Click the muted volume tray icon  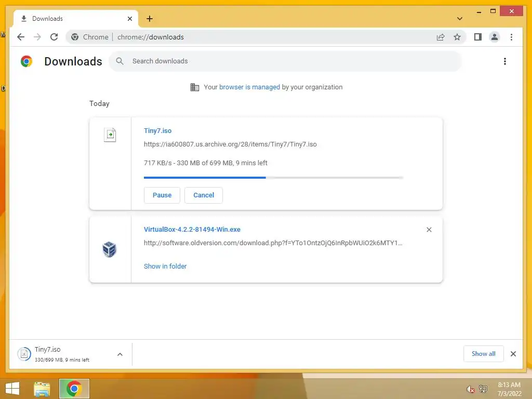click(470, 389)
